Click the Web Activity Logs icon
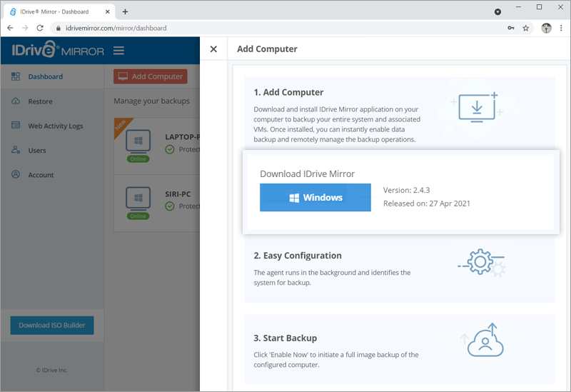 (x=16, y=126)
